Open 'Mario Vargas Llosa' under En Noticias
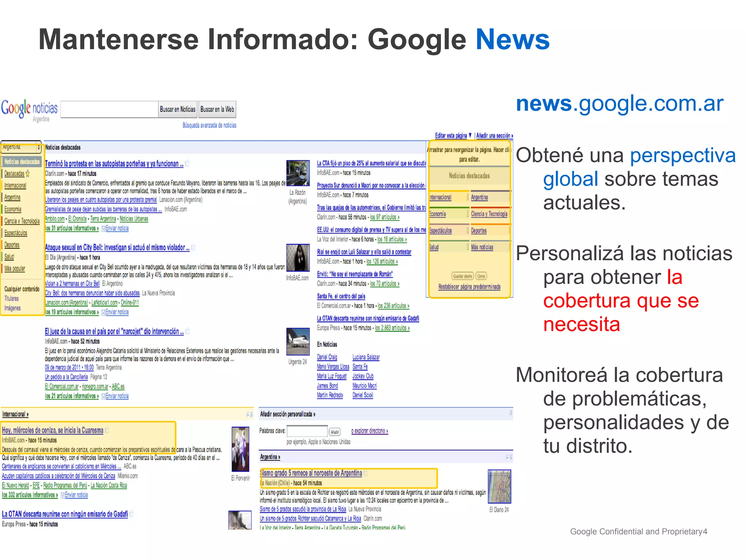The height and width of the screenshot is (560, 747). coord(333,367)
